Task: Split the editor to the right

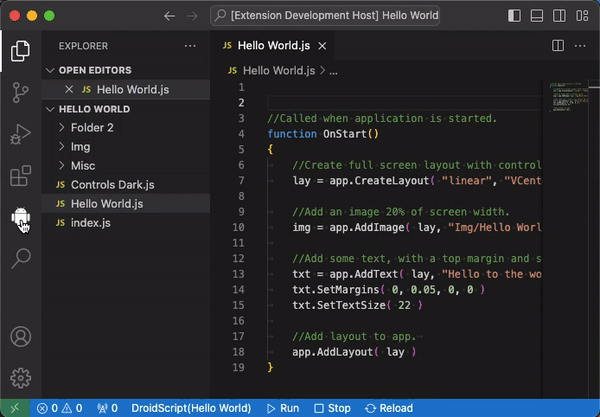Action: pos(558,46)
